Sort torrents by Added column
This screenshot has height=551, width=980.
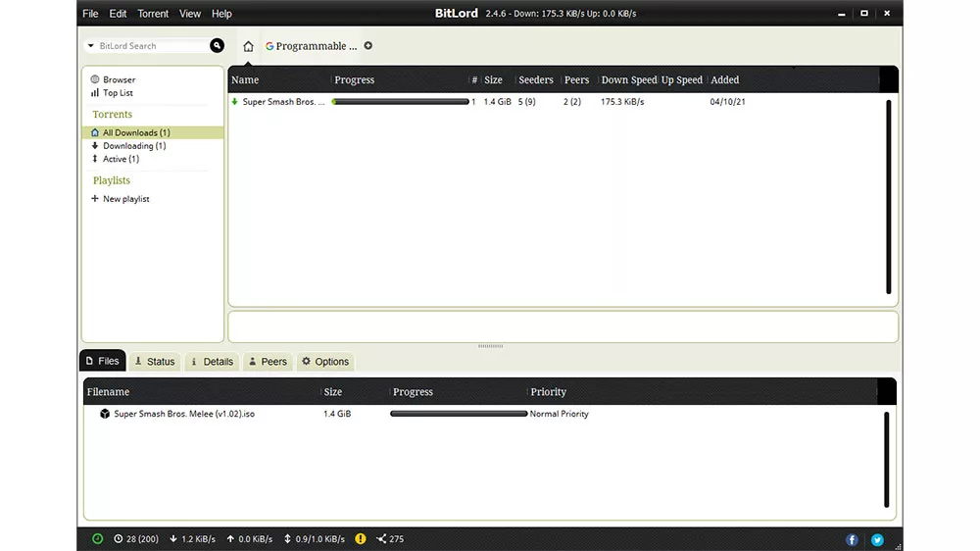coord(725,80)
